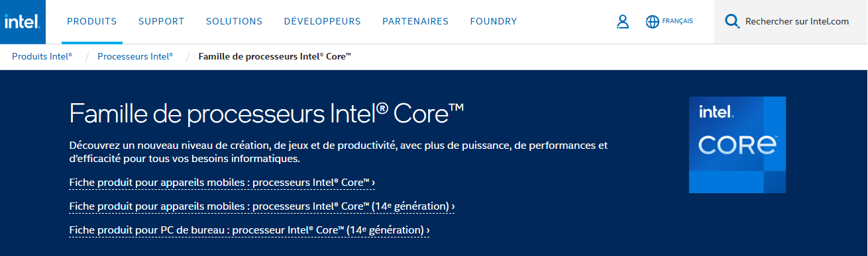868x256 pixels.
Task: Open the user account sign-in icon
Action: tap(622, 22)
